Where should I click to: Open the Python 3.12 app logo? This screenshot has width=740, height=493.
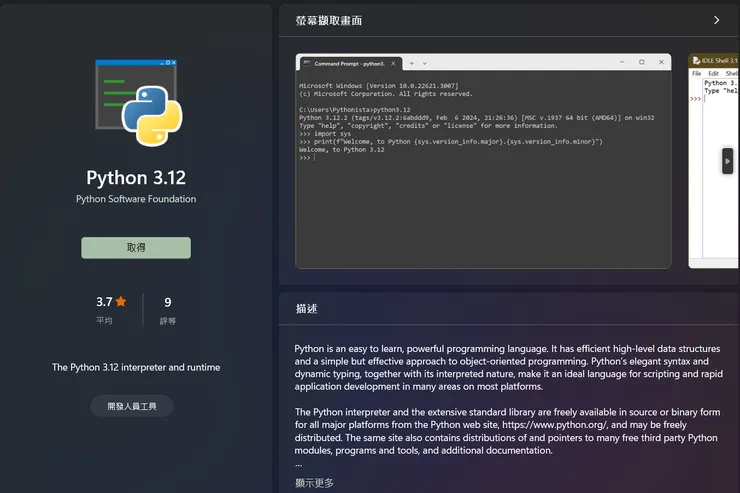pos(138,102)
